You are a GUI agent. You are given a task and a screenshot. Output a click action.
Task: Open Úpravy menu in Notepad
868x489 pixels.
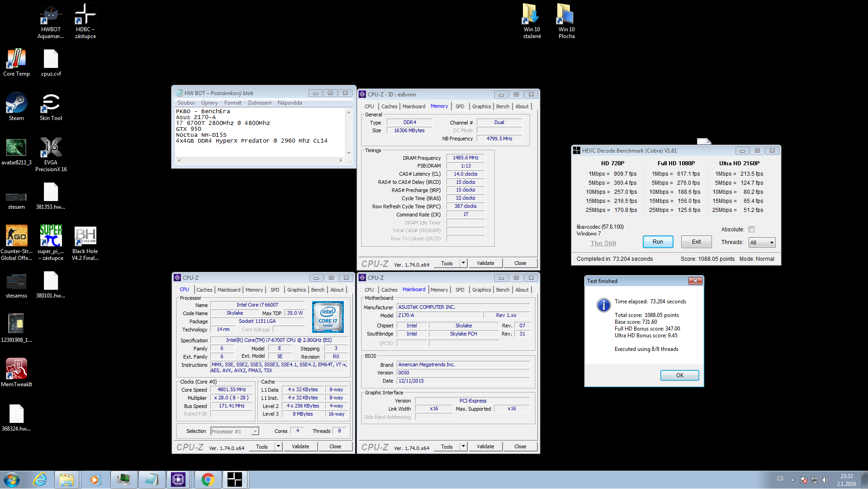coord(209,103)
